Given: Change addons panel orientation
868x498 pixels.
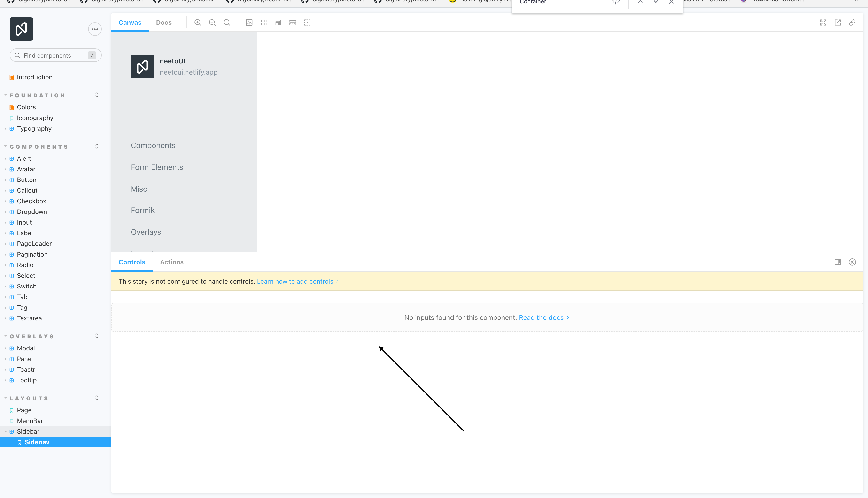Looking at the screenshot, I should (838, 262).
